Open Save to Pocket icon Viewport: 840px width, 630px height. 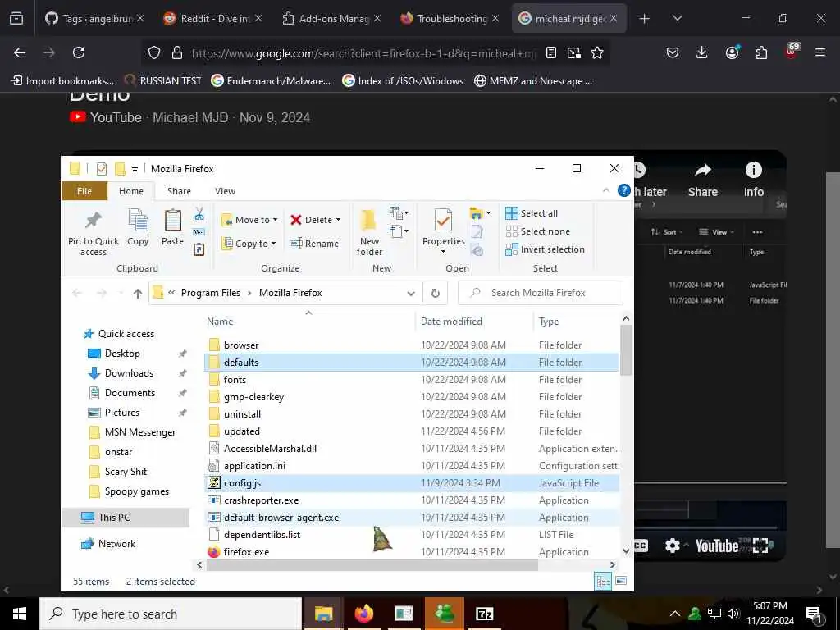pos(673,52)
